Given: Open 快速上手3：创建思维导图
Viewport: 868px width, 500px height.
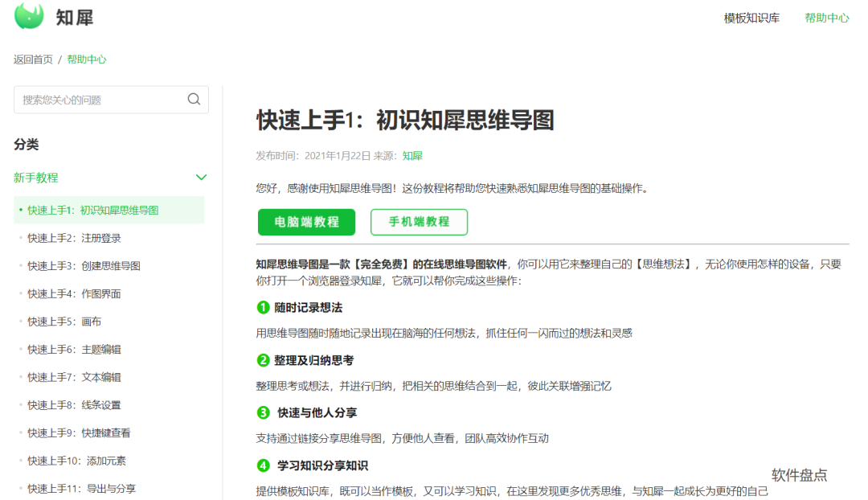Looking at the screenshot, I should coord(84,266).
